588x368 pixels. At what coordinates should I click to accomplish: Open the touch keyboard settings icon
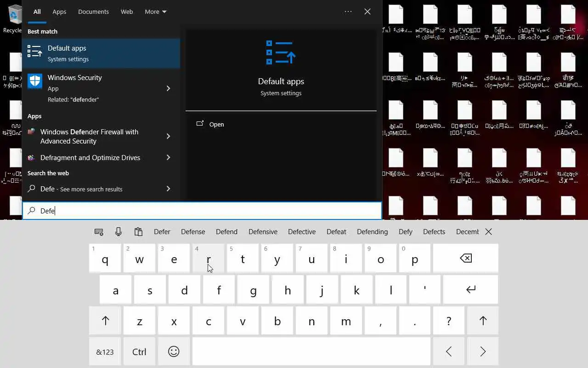coord(99,232)
